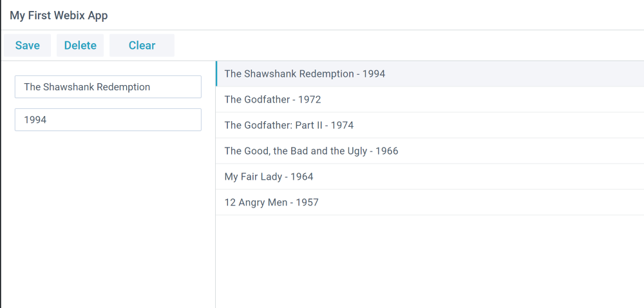
Task: Choose 12 Angry Men - 1957 item
Action: pyautogui.click(x=271, y=202)
